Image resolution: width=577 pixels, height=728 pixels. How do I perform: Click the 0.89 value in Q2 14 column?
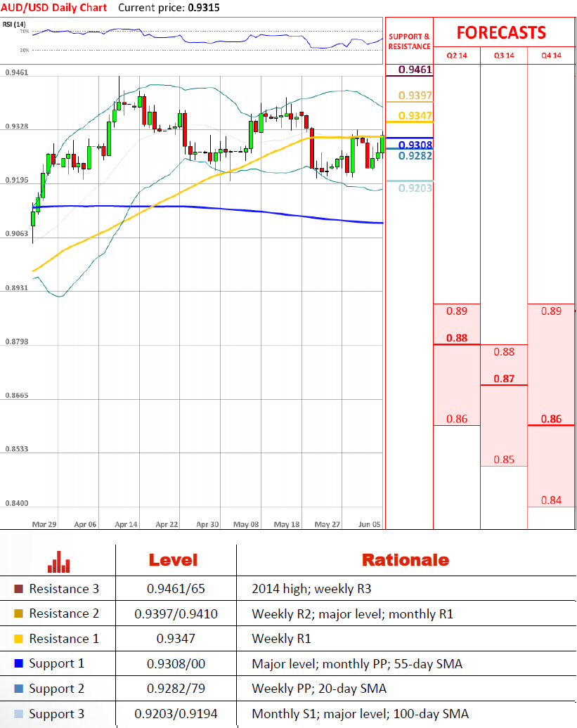(457, 311)
